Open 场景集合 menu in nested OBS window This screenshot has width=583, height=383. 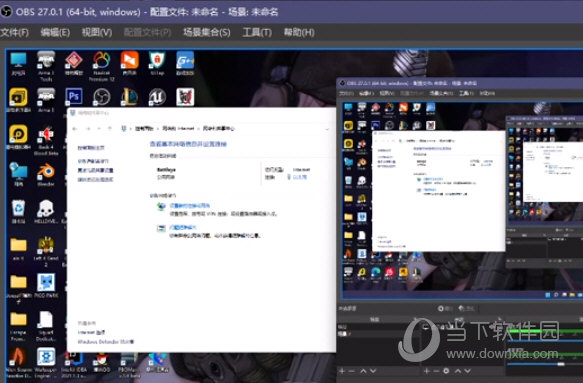coord(441,93)
